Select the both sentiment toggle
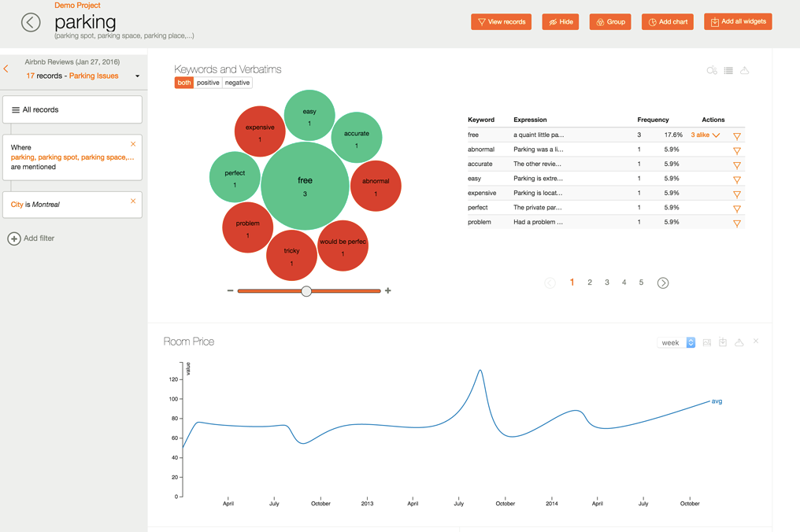The width and height of the screenshot is (800, 532). click(184, 83)
